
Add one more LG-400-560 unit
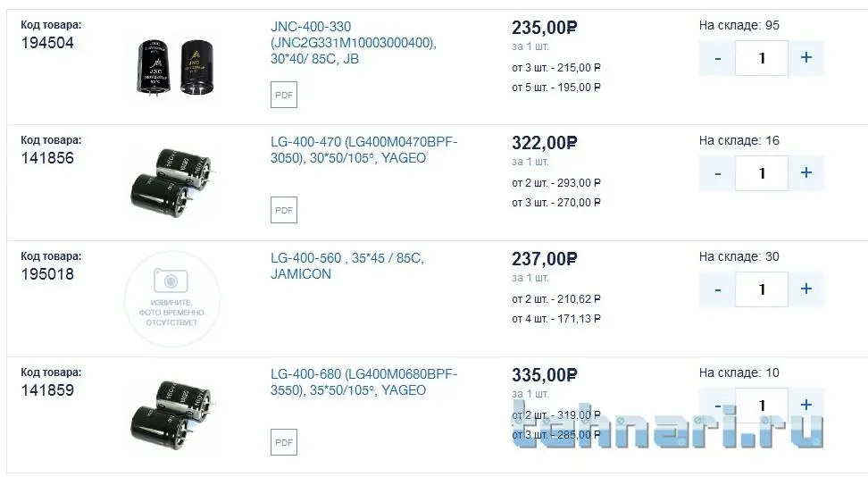click(806, 289)
